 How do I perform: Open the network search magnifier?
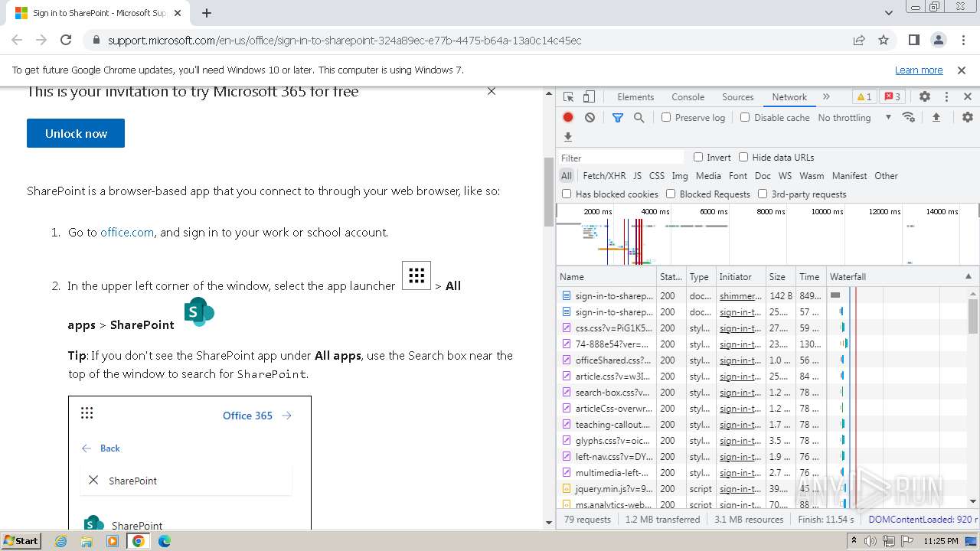(x=639, y=117)
